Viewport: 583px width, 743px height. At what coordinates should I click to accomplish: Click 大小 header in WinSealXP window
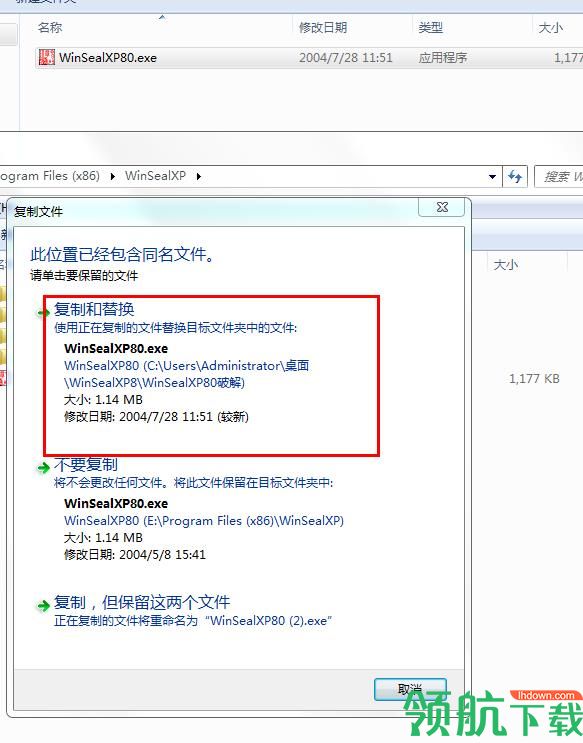(x=506, y=264)
